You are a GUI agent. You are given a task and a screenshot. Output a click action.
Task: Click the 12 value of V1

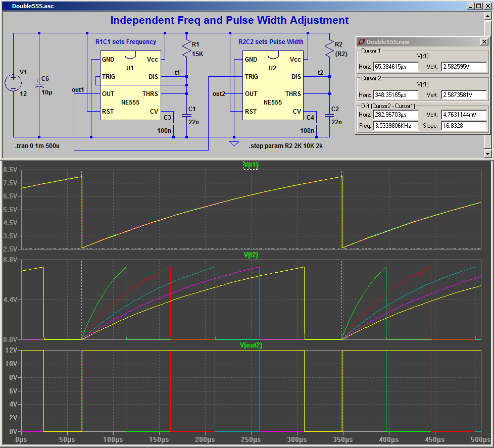(x=23, y=94)
